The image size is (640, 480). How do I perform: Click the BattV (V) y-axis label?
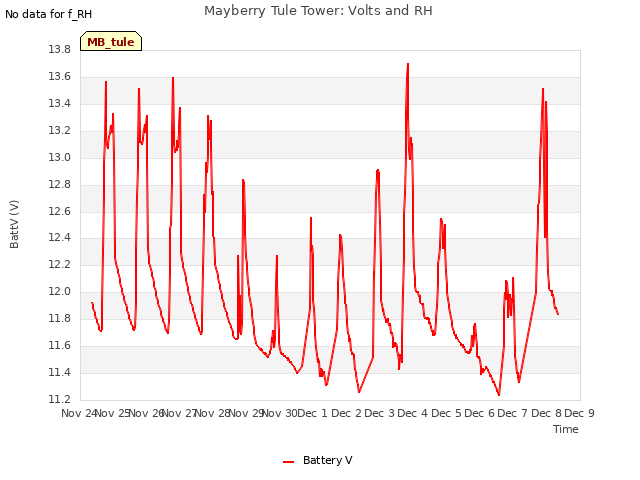point(14,224)
